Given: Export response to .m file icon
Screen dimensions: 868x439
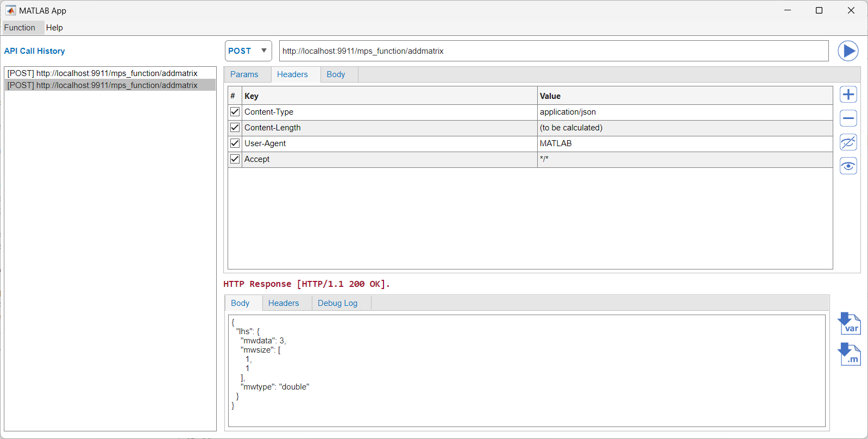Looking at the screenshot, I should 850,354.
